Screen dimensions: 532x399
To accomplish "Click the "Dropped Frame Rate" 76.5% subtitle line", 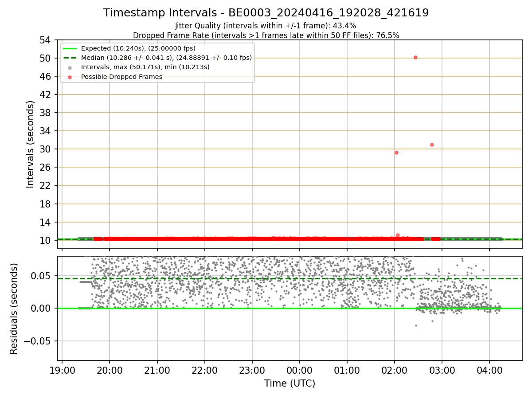I will pos(266,35).
